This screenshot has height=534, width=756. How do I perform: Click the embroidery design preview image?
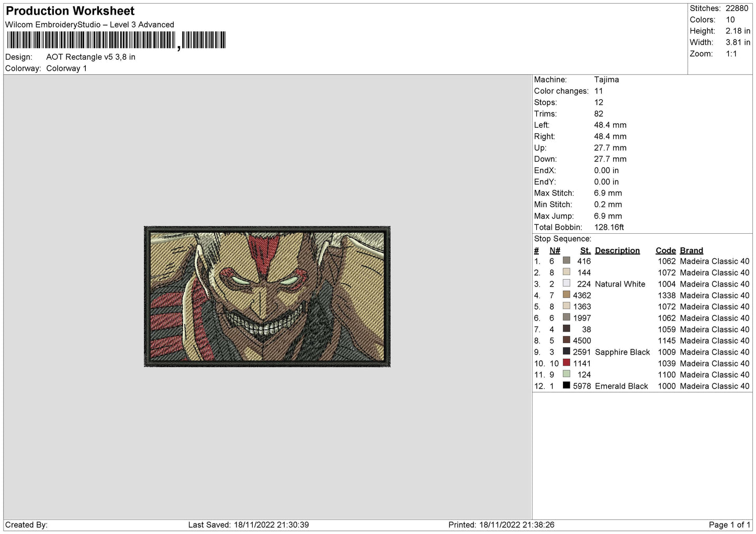tap(267, 297)
